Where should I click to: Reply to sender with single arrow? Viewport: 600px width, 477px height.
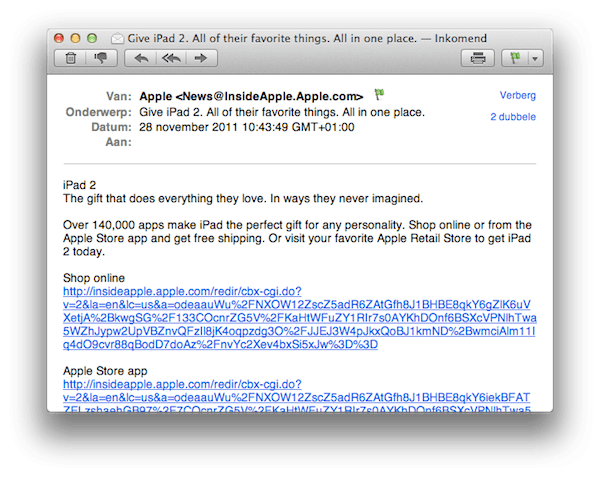[x=141, y=58]
